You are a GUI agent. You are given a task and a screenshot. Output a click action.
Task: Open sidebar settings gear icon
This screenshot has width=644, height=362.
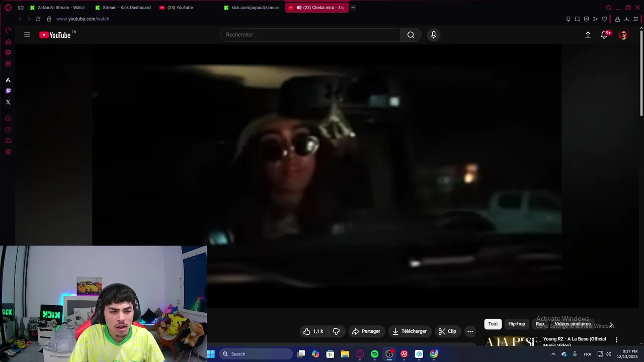[x=8, y=152]
